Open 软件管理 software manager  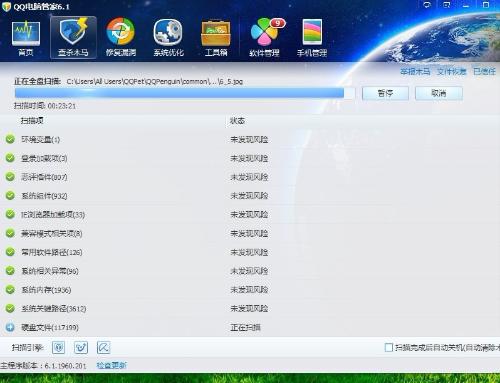(x=264, y=37)
